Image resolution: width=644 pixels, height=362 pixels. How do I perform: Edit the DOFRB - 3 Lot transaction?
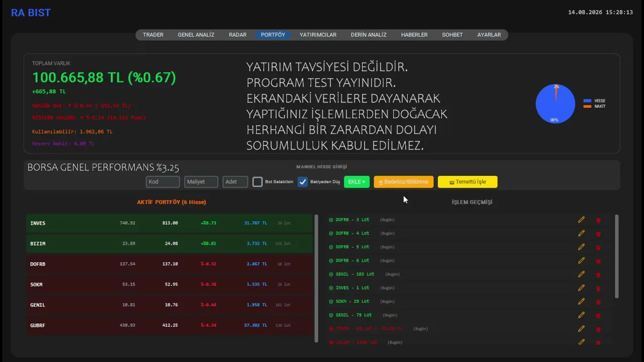[581, 220]
